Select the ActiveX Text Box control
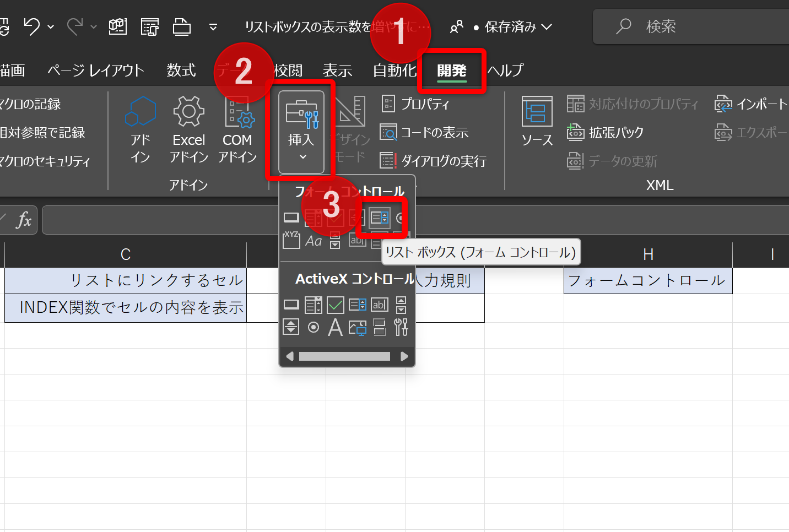The width and height of the screenshot is (789, 532). coord(380,305)
